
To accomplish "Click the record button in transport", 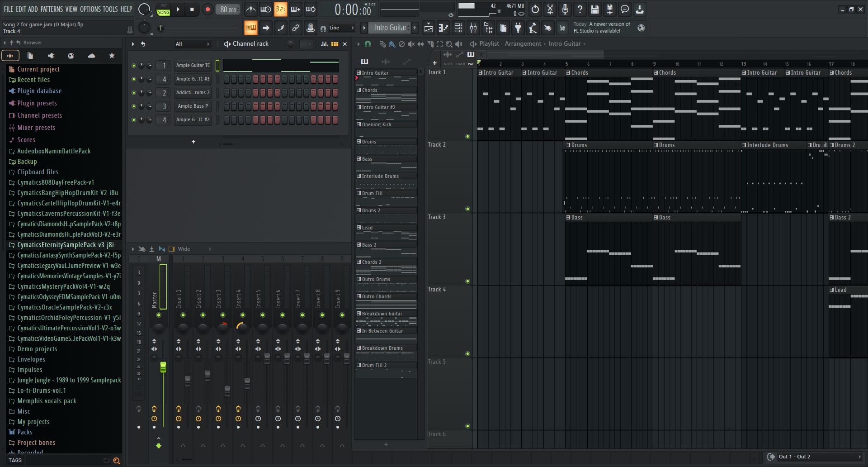I will point(208,10).
